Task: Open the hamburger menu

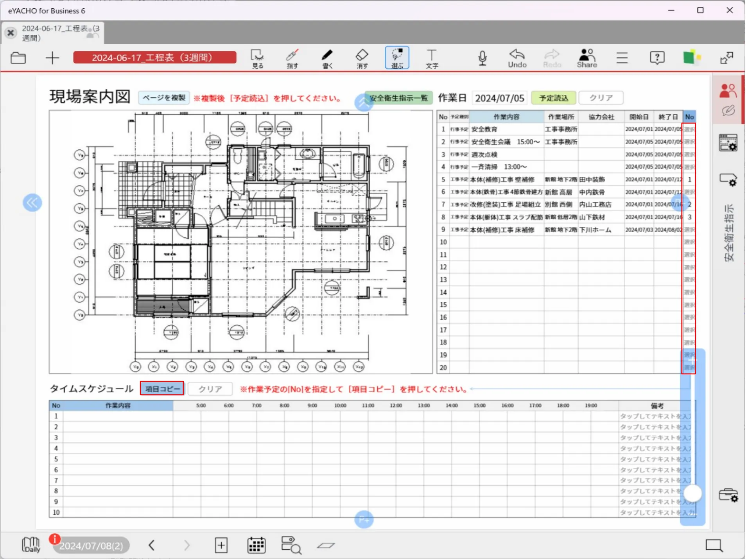Action: pos(622,58)
